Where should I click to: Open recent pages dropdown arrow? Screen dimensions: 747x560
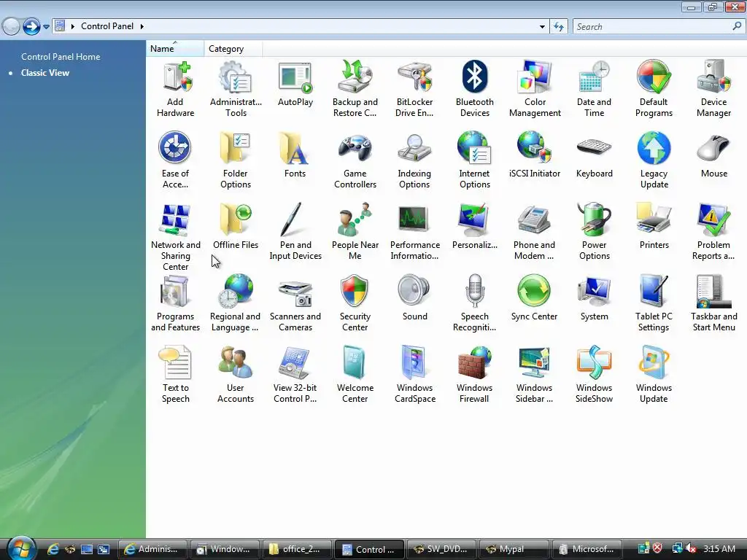click(x=46, y=27)
